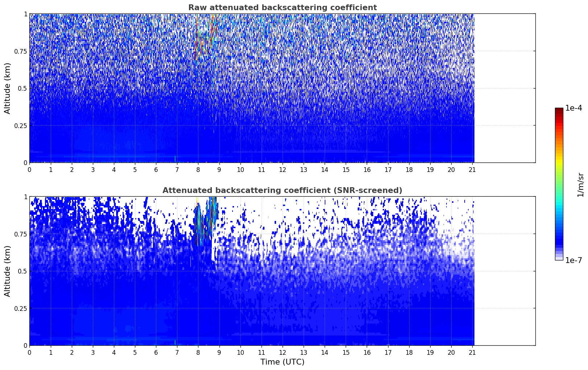588x370 pixels.
Task: Select altitude tick '1' on the Raw plot
Action: tap(25, 14)
